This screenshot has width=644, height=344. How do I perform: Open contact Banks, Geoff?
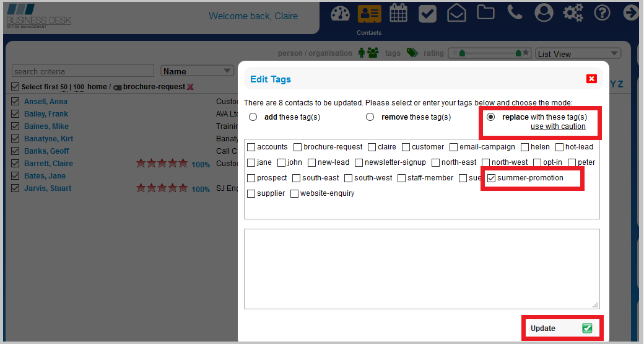coord(46,151)
